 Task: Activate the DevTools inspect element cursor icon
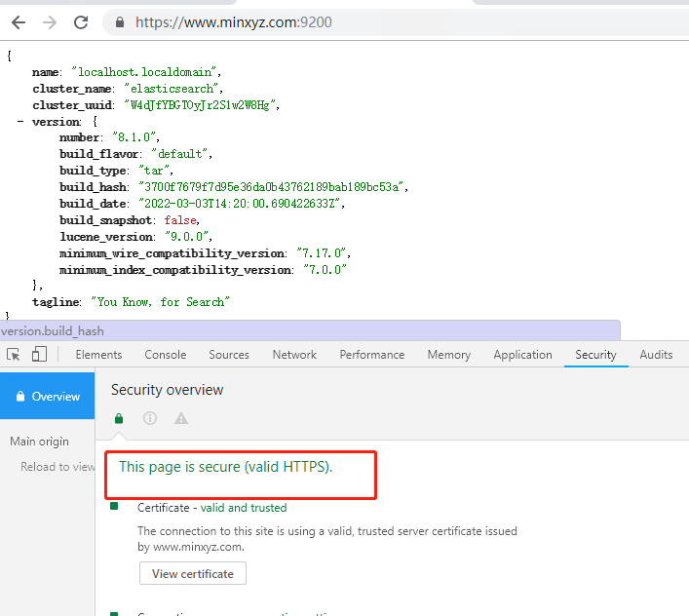14,354
